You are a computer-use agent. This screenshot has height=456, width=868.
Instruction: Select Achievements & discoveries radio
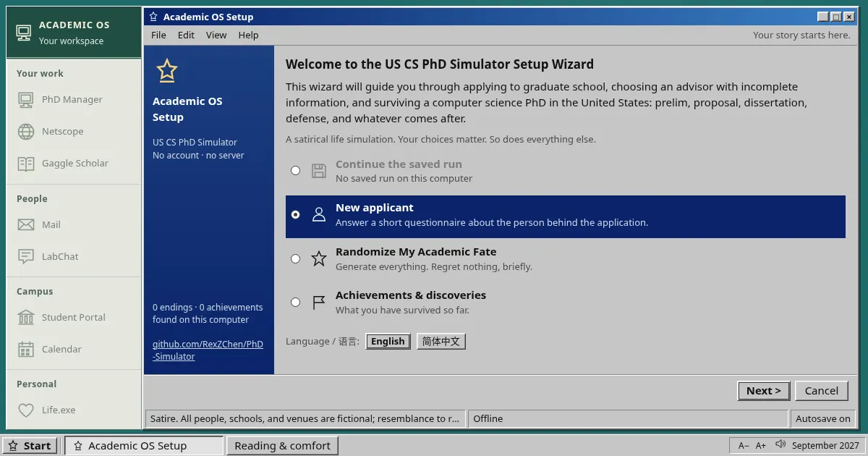pyautogui.click(x=295, y=303)
